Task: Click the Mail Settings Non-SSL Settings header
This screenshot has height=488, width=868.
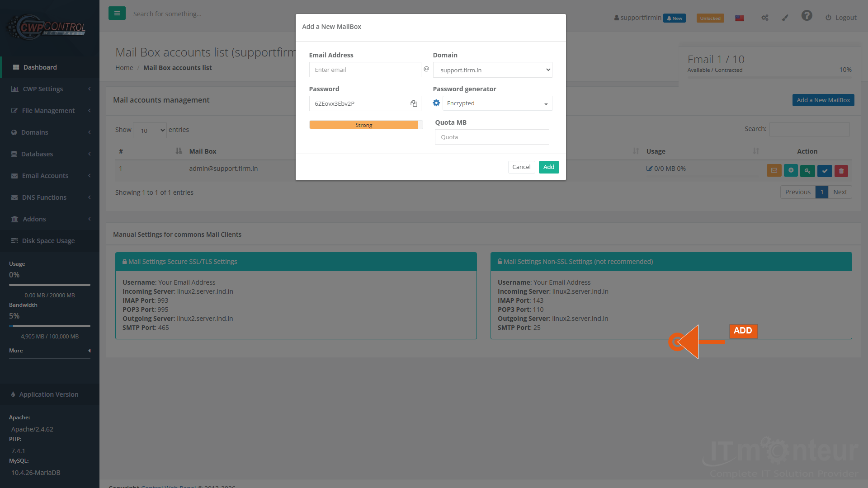Action: pyautogui.click(x=671, y=262)
